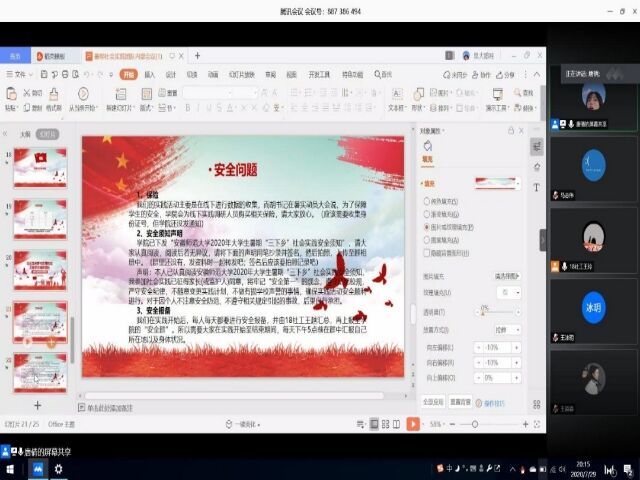Click the bold B formatting icon
The image size is (640, 480).
(x=186, y=107)
